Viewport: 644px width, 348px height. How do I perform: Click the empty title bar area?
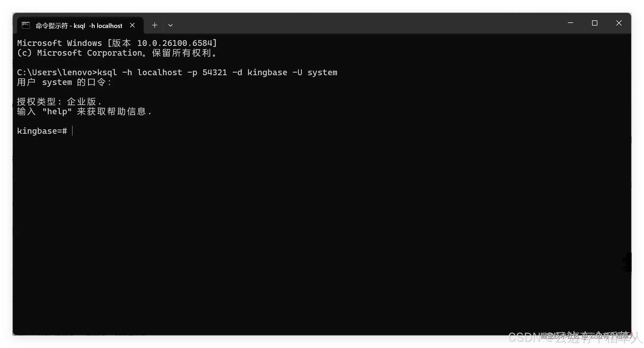[369, 24]
